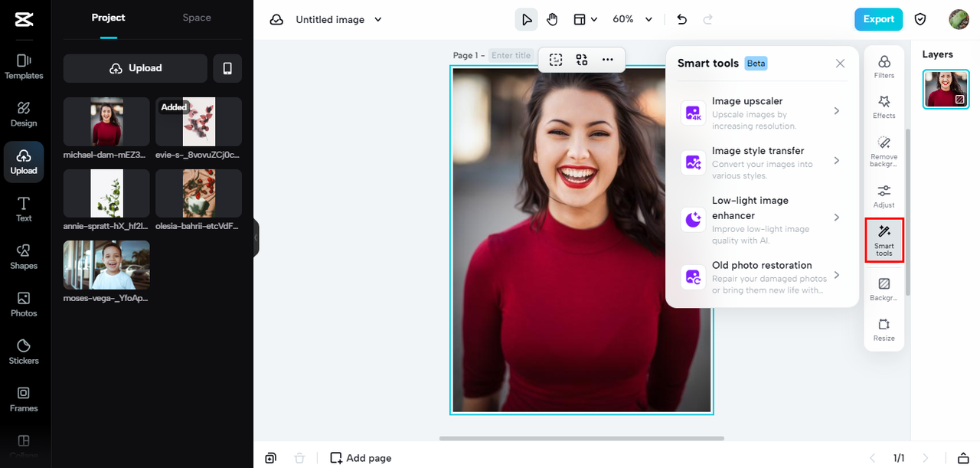Expand the Untitled image title dropdown
Screen dimensions: 980x468
click(378, 19)
